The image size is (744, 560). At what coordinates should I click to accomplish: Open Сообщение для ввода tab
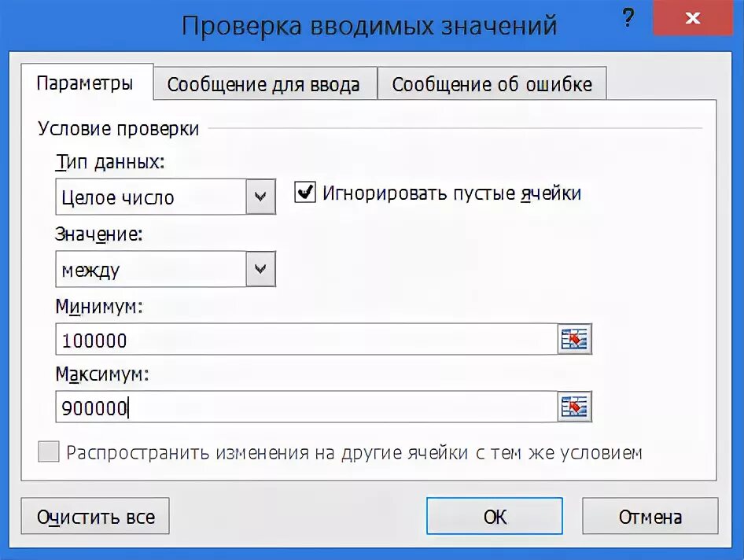pyautogui.click(x=263, y=85)
